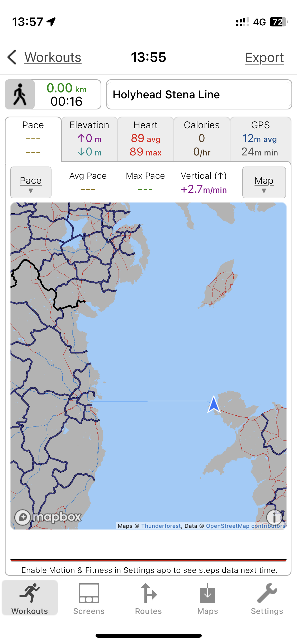Expand the Map dropdown selector
This screenshot has width=297, height=644.
264,182
